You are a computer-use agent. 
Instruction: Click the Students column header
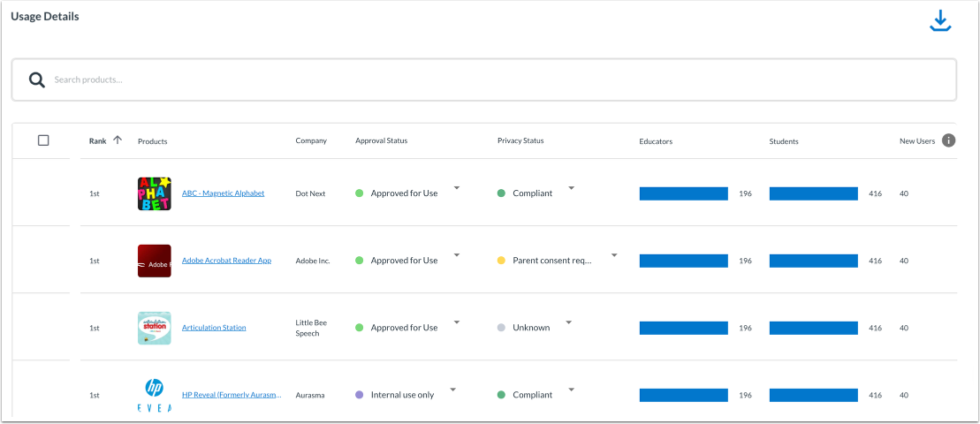click(x=784, y=141)
